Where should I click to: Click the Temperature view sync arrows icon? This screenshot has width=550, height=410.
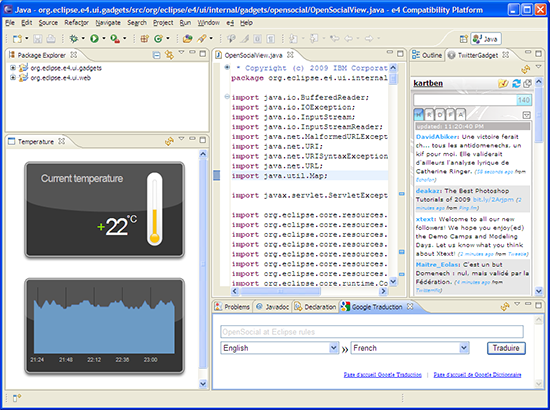(x=169, y=141)
